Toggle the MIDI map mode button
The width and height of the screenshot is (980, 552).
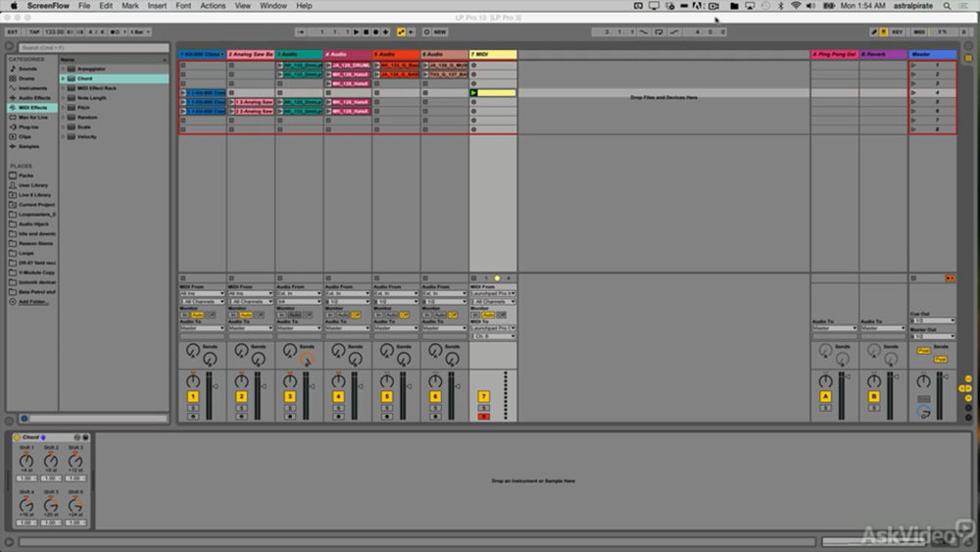pos(919,32)
